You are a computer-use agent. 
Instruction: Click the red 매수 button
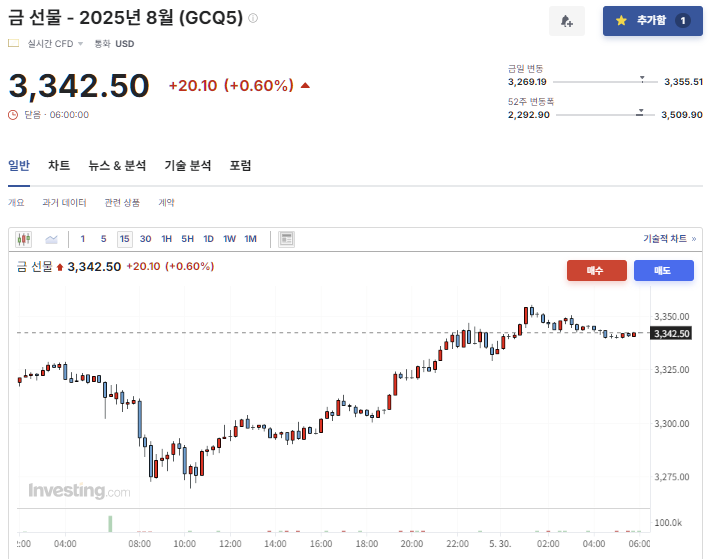tap(597, 270)
